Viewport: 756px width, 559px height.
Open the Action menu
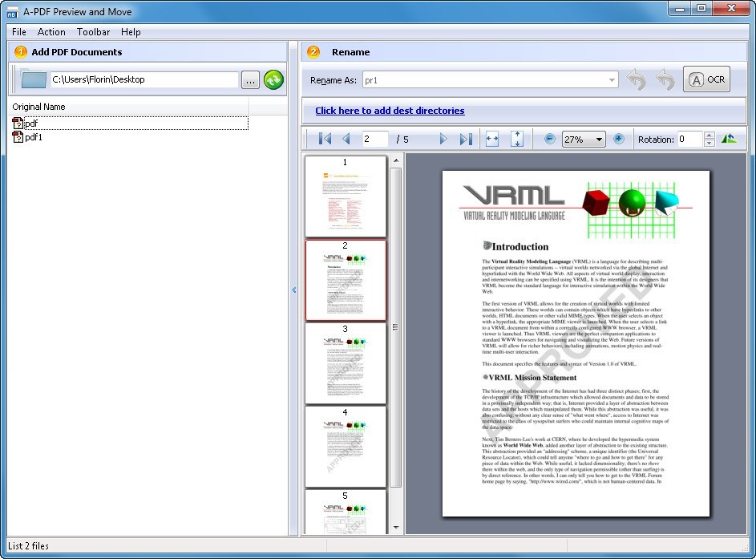pos(51,32)
